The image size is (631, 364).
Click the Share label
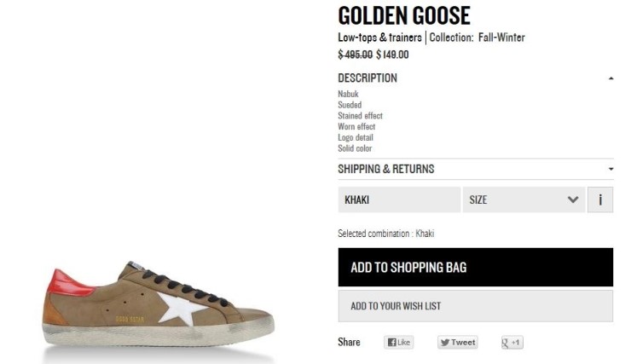click(x=349, y=343)
